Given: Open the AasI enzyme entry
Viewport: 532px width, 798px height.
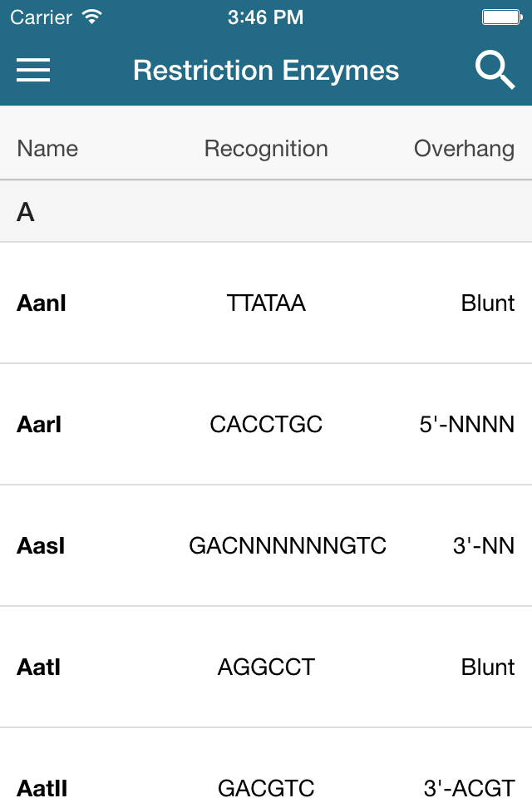Looking at the screenshot, I should pyautogui.click(x=266, y=545).
